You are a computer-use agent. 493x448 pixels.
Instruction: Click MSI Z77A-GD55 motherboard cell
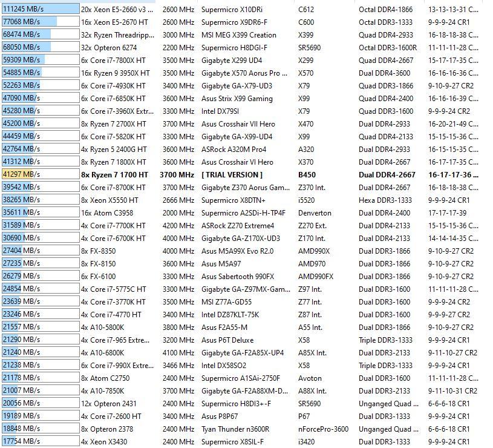[x=226, y=302]
